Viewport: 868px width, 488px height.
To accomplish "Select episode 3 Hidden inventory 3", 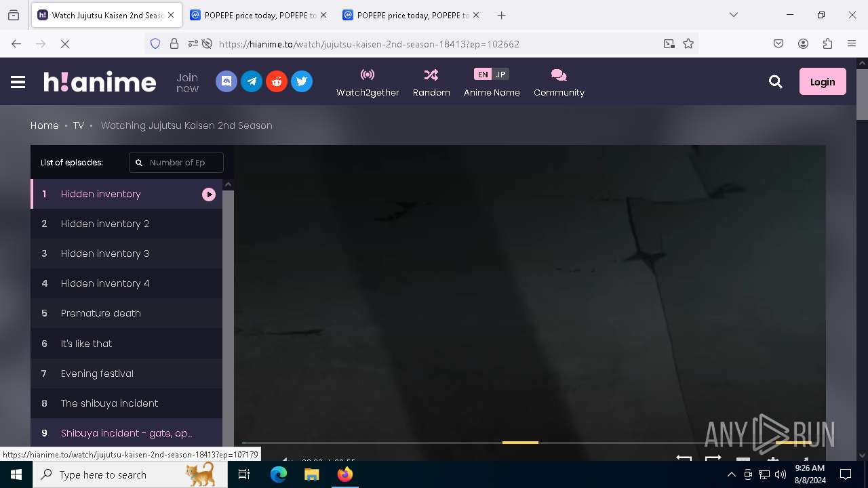I will click(x=127, y=253).
